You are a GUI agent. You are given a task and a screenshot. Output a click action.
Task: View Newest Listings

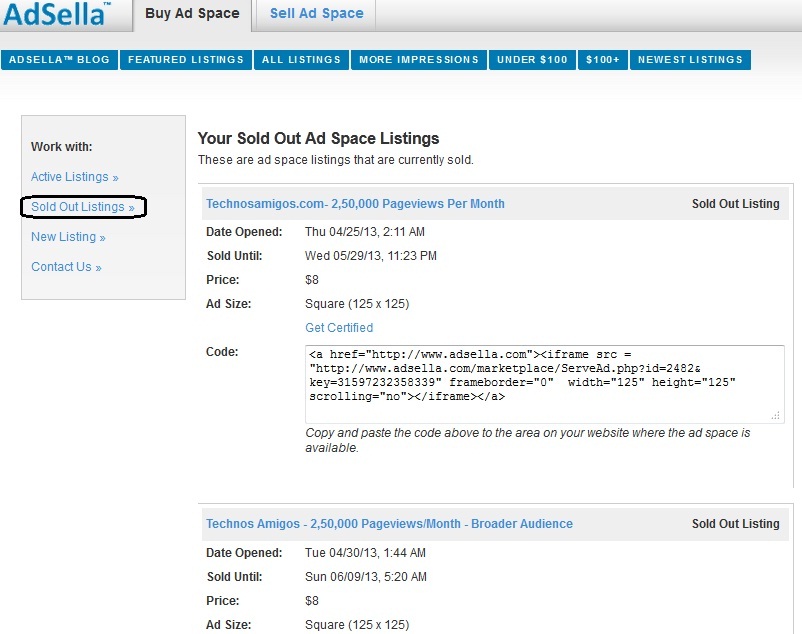690,60
